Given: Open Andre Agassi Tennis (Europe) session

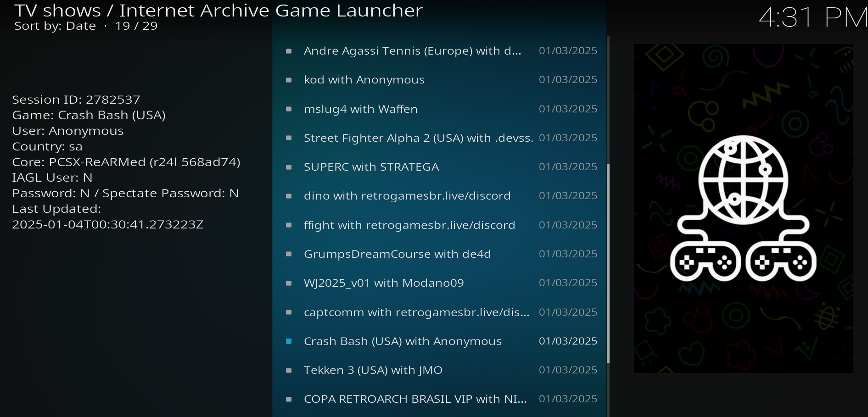Looking at the screenshot, I should click(439, 50).
